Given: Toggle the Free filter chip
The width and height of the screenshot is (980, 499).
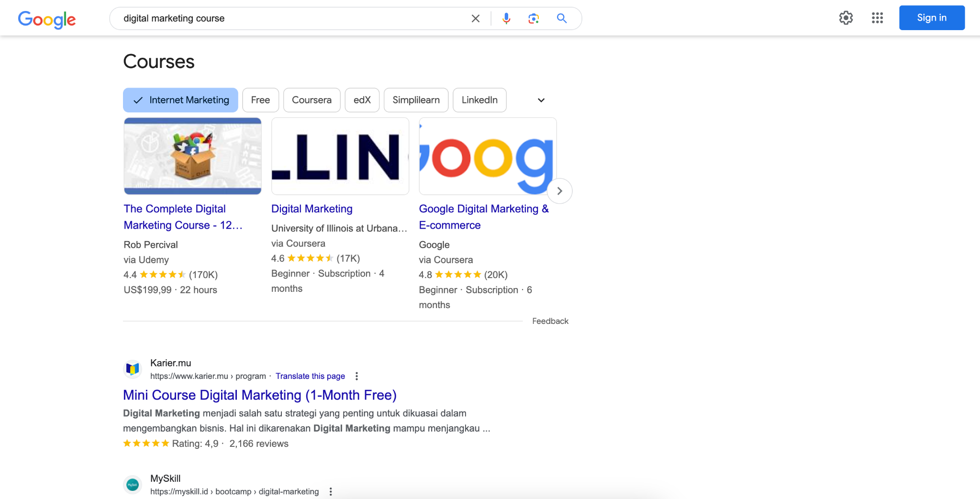Looking at the screenshot, I should (x=260, y=100).
